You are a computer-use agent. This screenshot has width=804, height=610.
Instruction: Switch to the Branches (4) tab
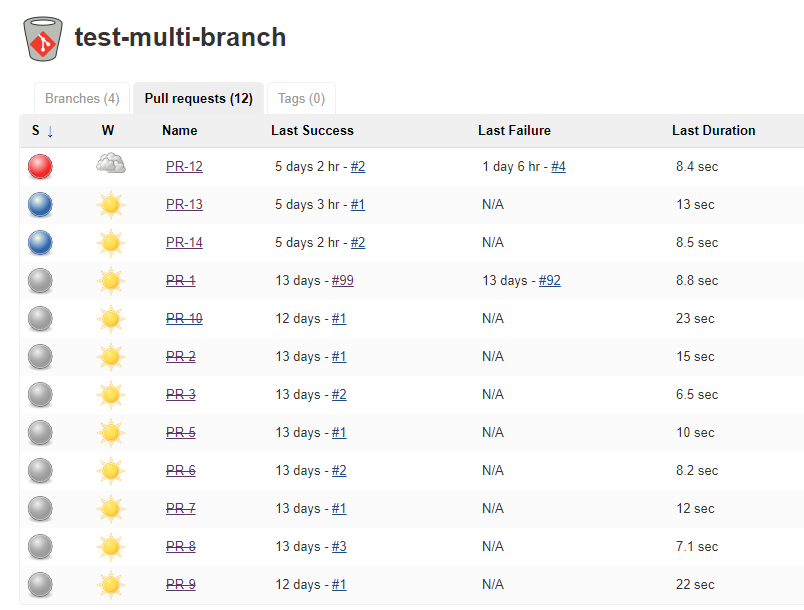(82, 99)
